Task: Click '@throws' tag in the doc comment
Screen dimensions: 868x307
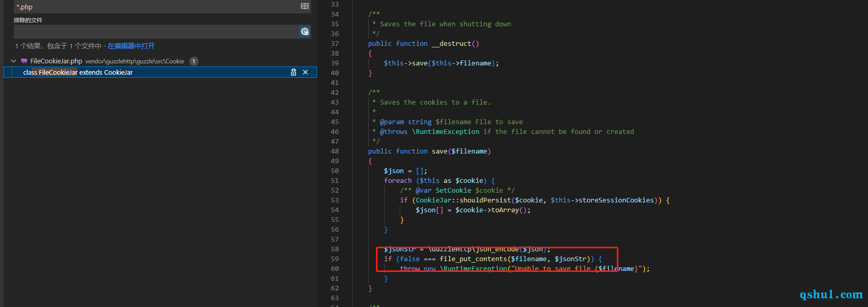Action: [394, 132]
